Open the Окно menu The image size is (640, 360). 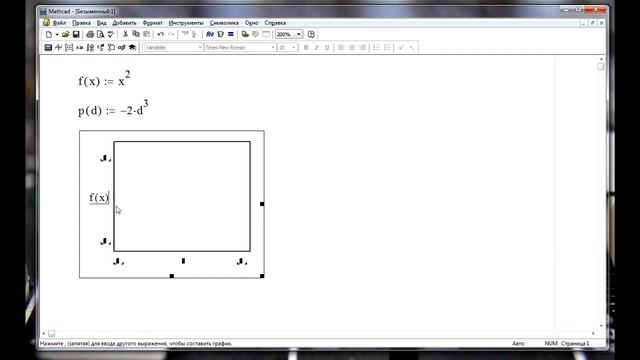[x=251, y=23]
